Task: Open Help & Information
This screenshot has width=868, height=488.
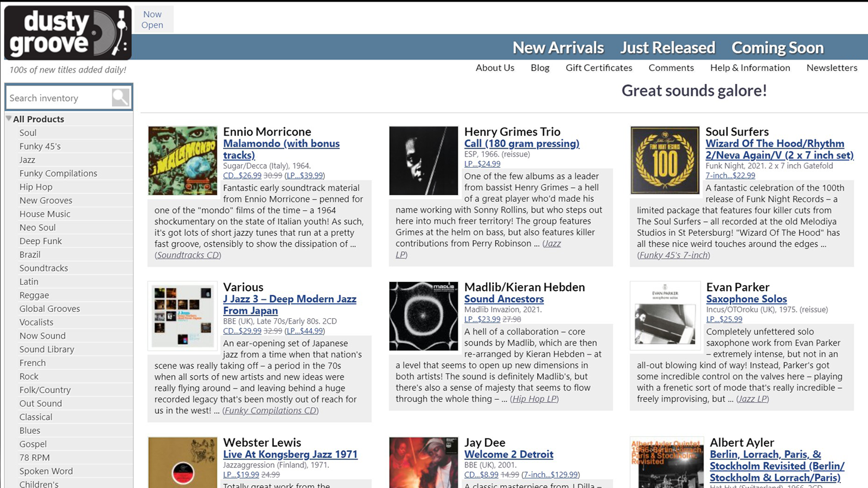Action: pyautogui.click(x=750, y=68)
